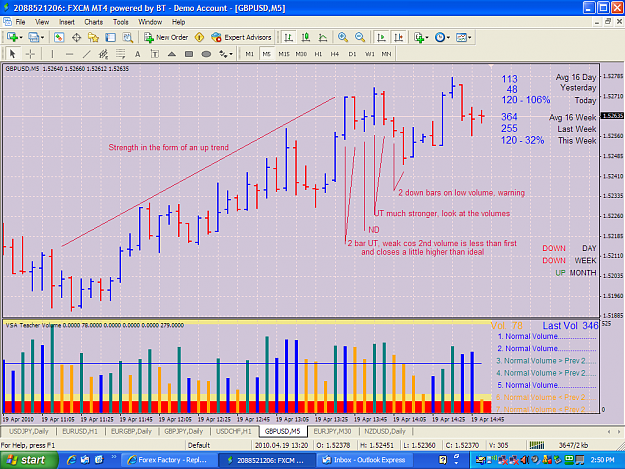The image size is (625, 469).
Task: Open the Terminal panel icon
Action: click(110, 37)
